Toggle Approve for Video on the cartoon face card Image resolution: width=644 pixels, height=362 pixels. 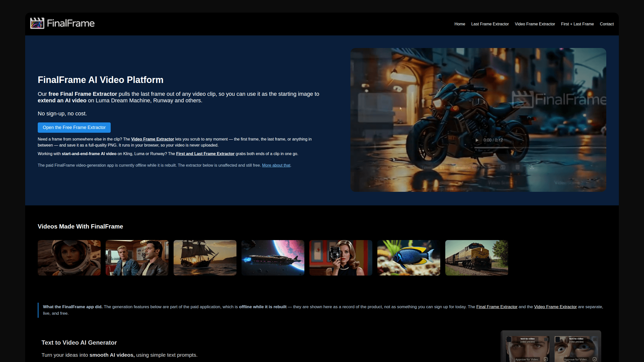(595, 359)
